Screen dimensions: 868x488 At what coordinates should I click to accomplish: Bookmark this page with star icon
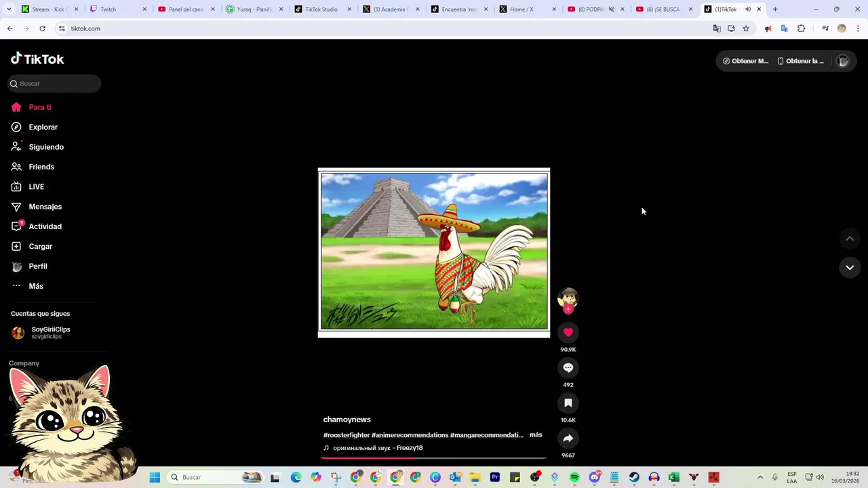pos(746,28)
